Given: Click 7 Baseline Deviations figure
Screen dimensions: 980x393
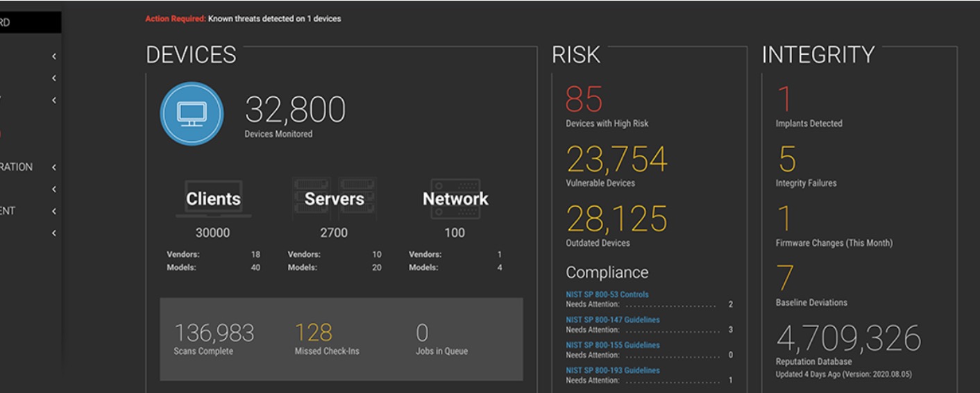Looking at the screenshot, I should click(x=785, y=278).
